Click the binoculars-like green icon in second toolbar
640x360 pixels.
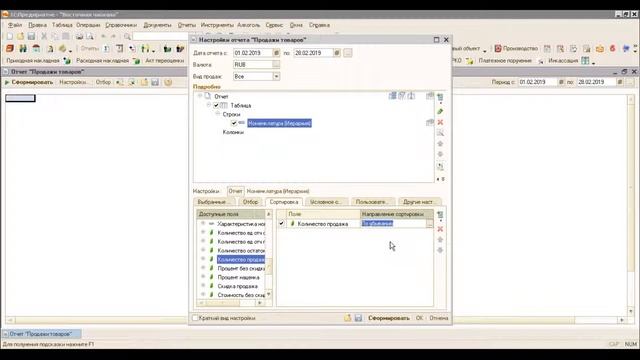pyautogui.click(x=23, y=49)
